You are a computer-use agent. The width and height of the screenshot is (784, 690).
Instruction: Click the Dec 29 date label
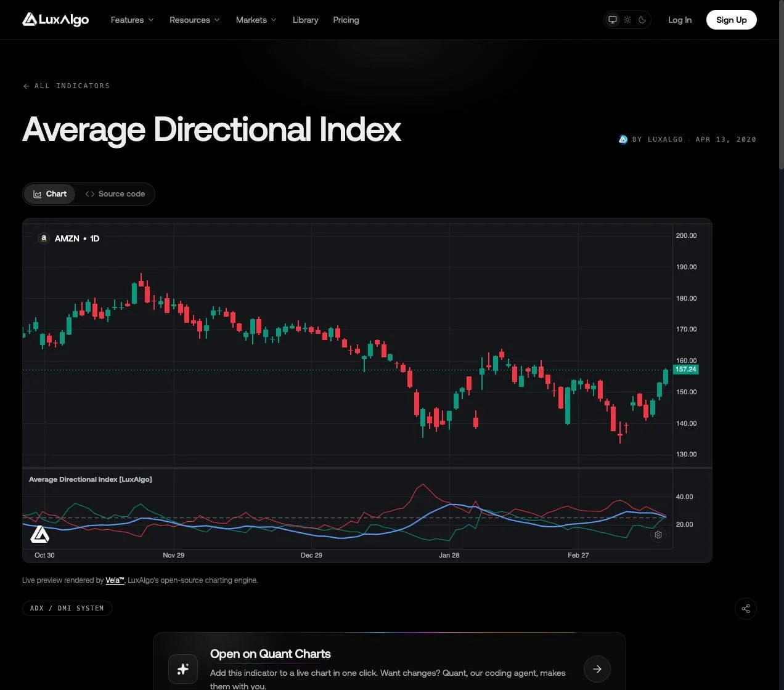[311, 555]
